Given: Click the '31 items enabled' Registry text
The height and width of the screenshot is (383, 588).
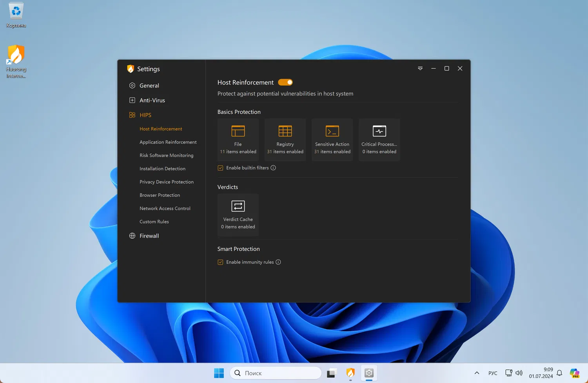Looking at the screenshot, I should 285,151.
